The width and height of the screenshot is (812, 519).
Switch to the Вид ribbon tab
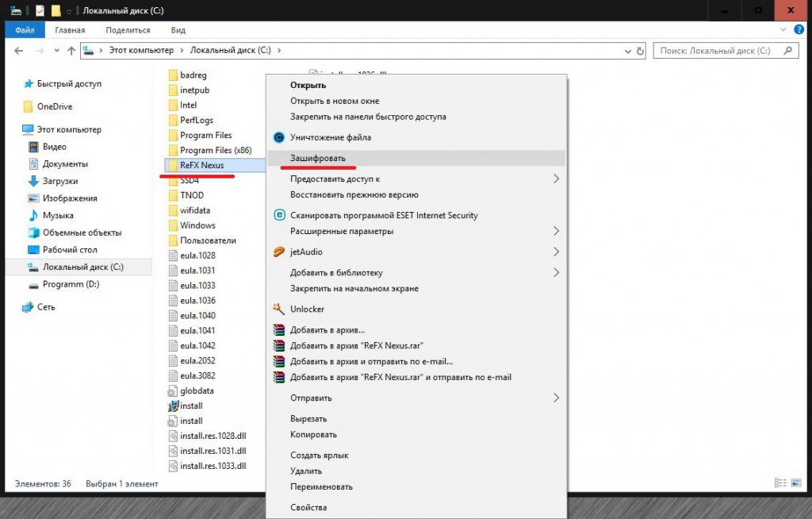[x=178, y=30]
